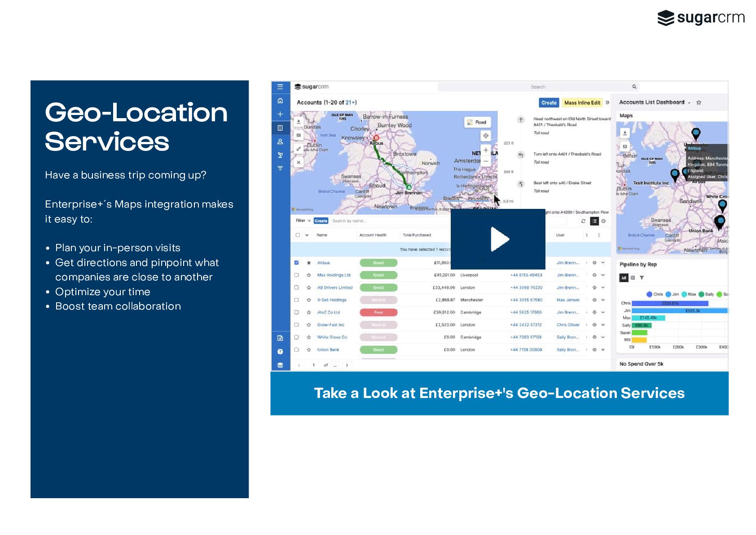Open the sprout leads icon in sidebar
This screenshot has height=535, width=756.
point(280,155)
